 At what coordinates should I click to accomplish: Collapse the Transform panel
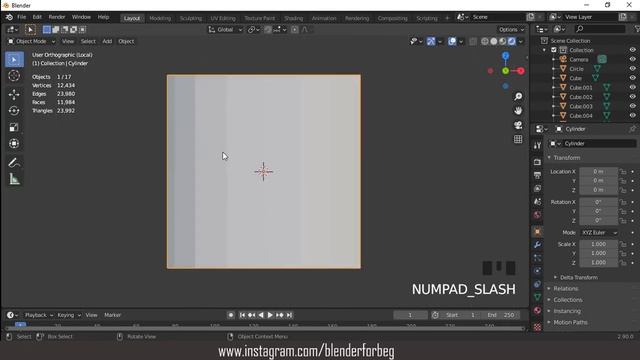point(567,157)
